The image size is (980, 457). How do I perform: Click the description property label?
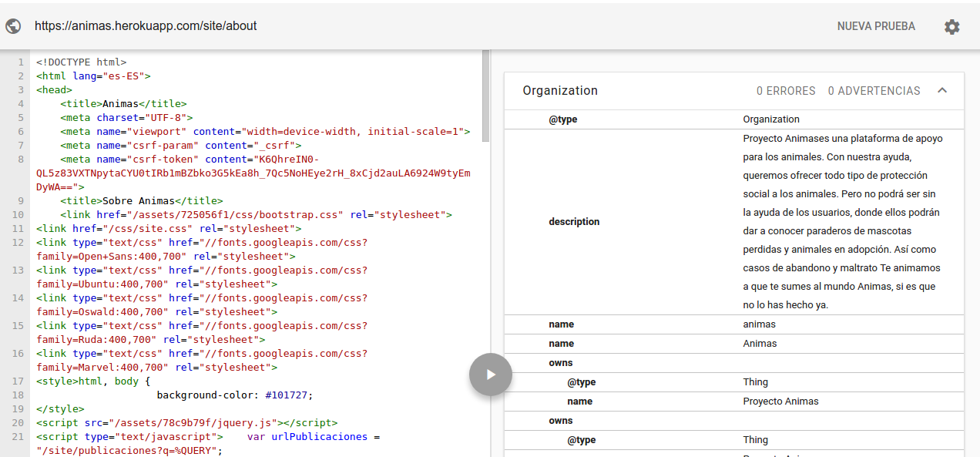point(574,222)
